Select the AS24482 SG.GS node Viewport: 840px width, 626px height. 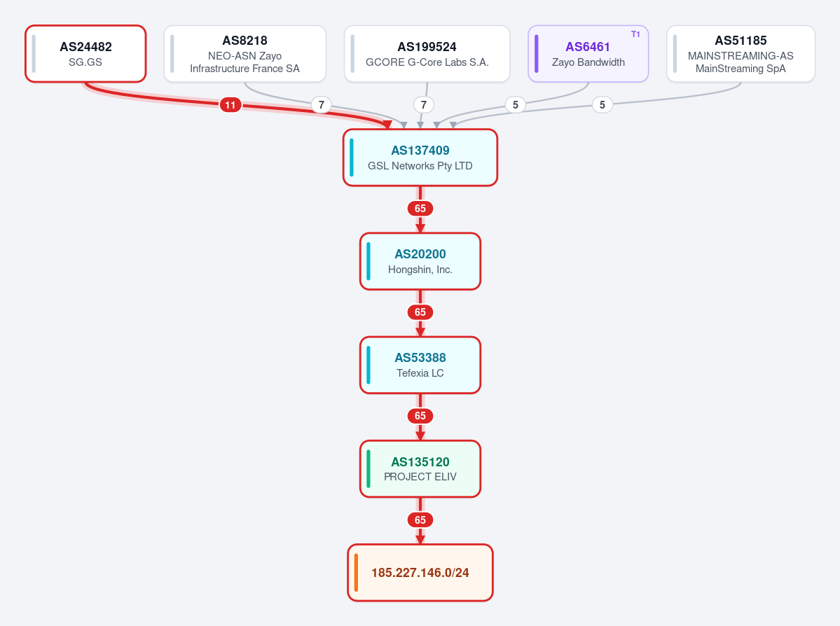pyautogui.click(x=85, y=54)
